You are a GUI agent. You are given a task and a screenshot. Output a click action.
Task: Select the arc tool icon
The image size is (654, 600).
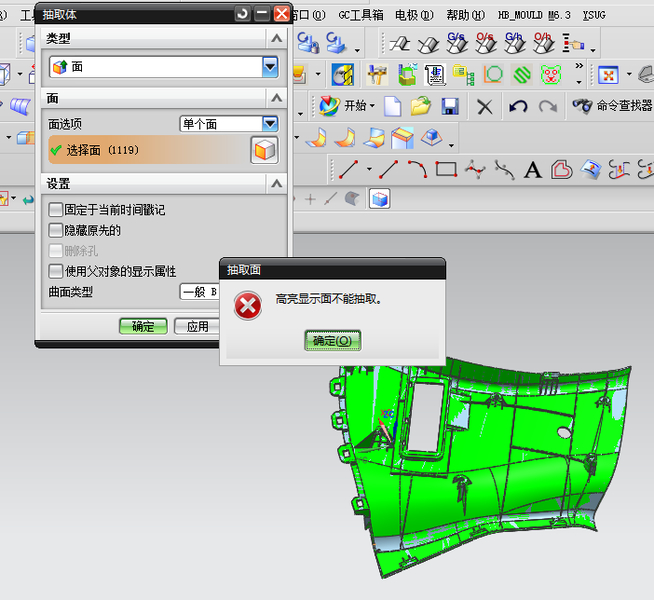point(418,169)
